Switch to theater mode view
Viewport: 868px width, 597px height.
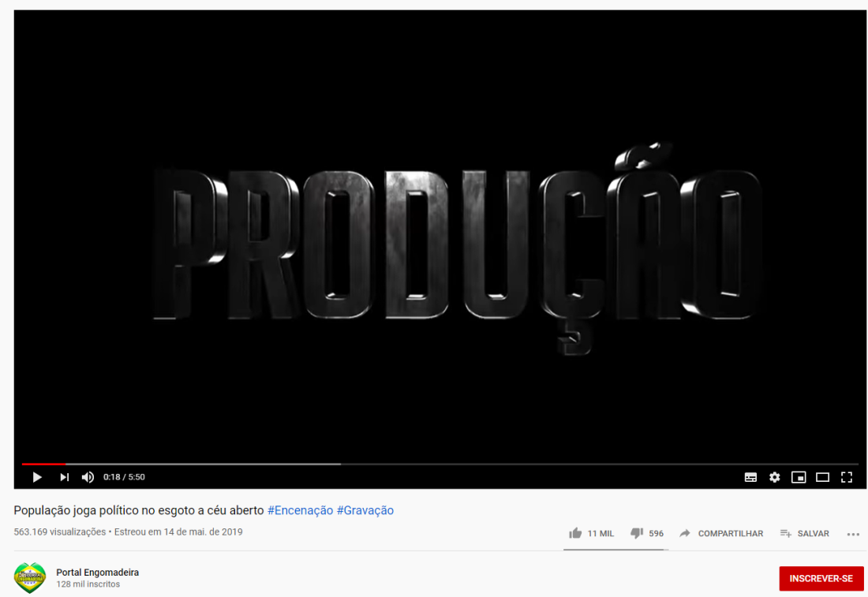coord(822,477)
